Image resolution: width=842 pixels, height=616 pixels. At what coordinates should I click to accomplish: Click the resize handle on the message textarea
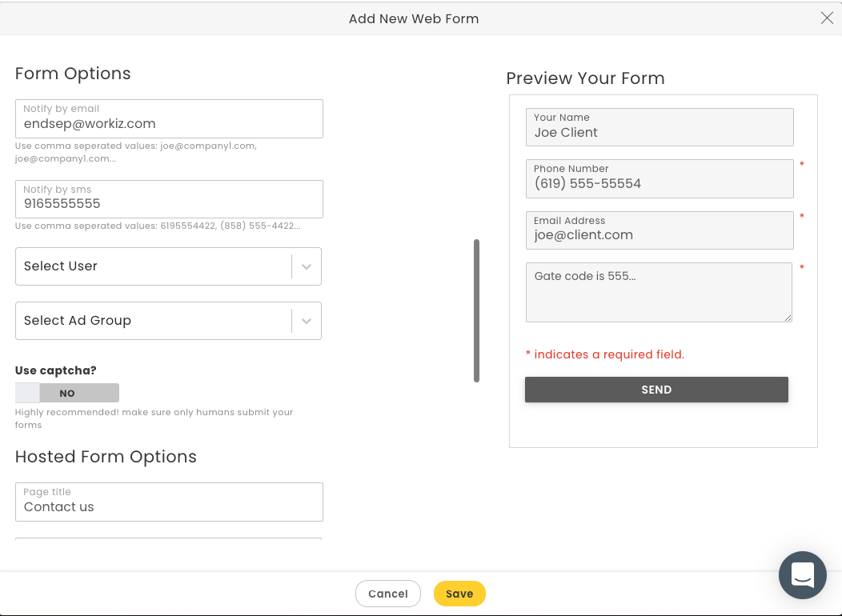(x=788, y=318)
